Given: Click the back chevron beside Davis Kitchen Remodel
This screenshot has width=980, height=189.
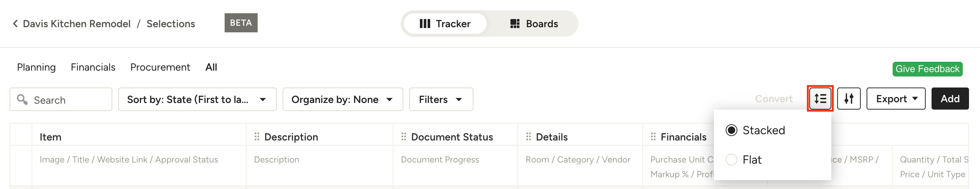Looking at the screenshot, I should [15, 24].
